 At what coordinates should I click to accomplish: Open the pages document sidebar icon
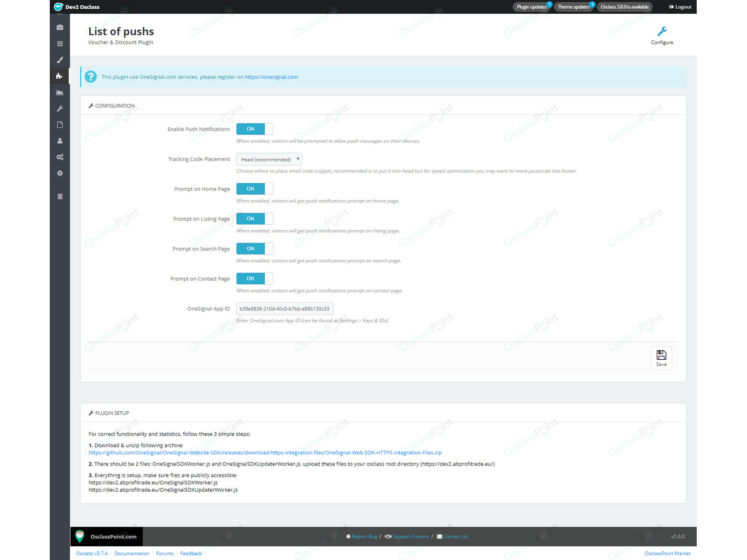click(60, 125)
